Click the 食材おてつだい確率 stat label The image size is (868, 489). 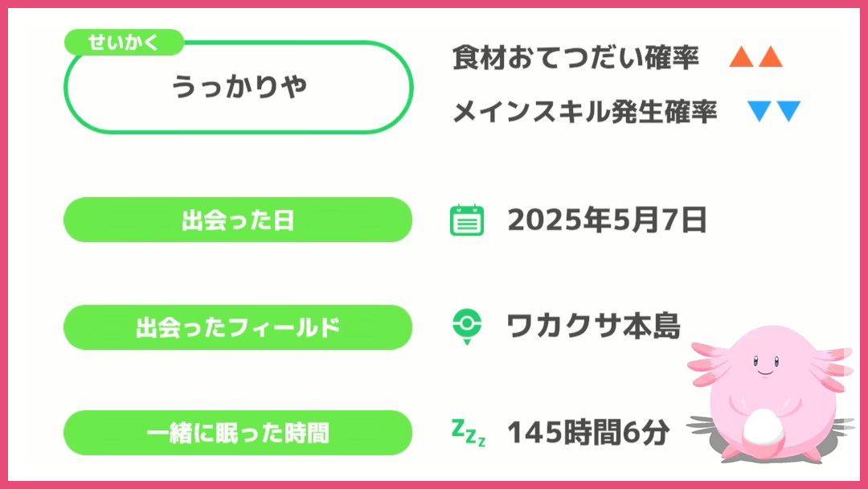(x=575, y=58)
